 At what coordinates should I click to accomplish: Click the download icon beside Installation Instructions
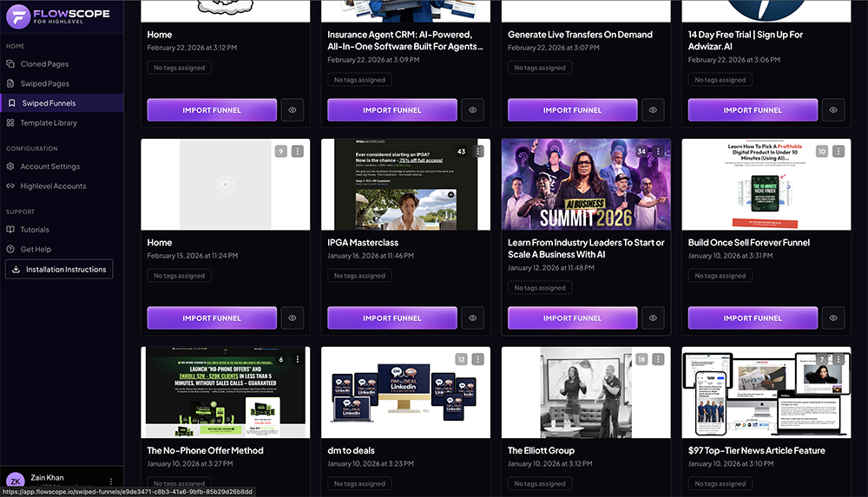pos(16,270)
